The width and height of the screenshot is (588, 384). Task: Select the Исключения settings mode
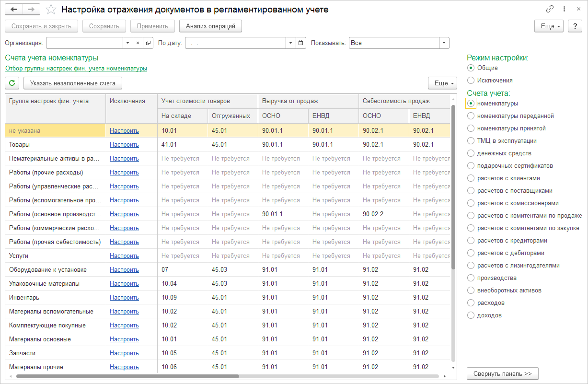coord(471,81)
